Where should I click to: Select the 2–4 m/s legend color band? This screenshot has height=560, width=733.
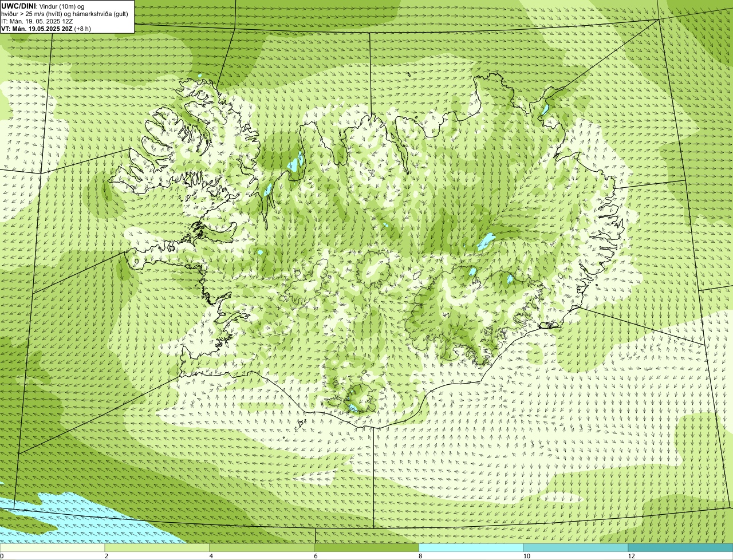157,547
